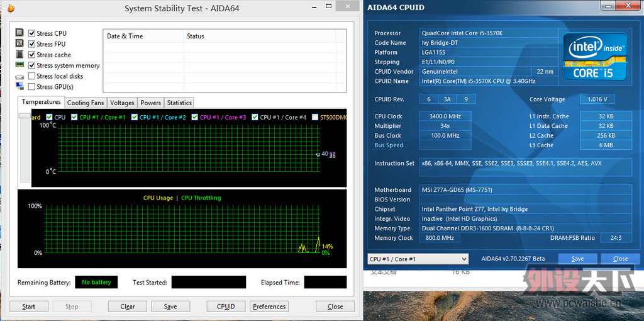Switch to the Voltages tab
Screen dimensions: 644x321
[x=123, y=103]
